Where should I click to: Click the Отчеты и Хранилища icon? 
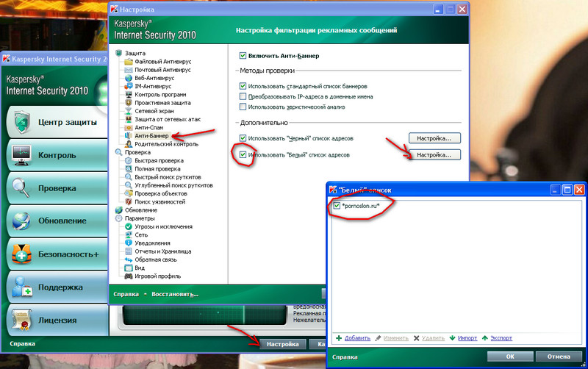click(129, 251)
